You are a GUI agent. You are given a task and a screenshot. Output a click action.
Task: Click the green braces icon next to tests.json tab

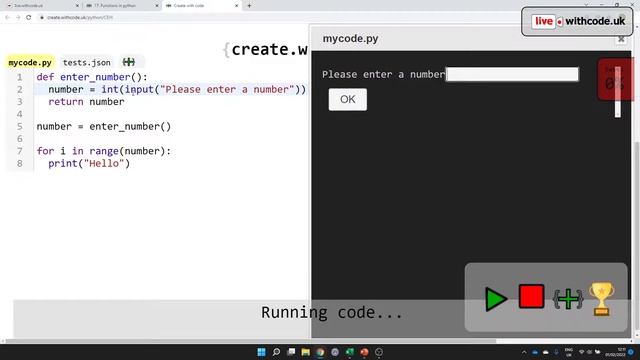tap(129, 62)
